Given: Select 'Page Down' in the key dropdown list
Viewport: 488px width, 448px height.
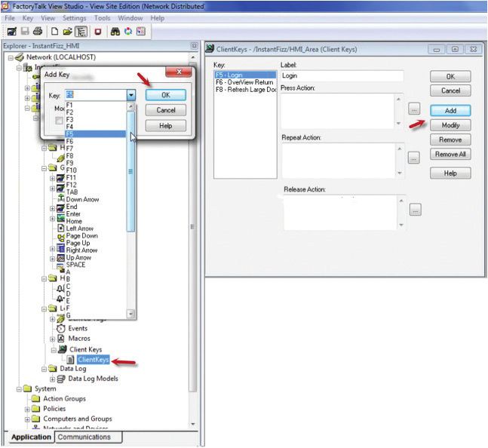Looking at the screenshot, I should 95,236.
